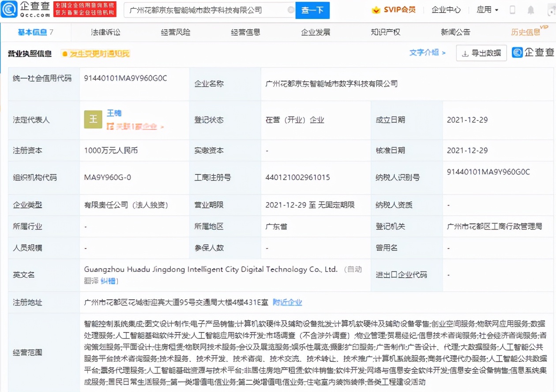Open notifications via the bell icon

530,10
